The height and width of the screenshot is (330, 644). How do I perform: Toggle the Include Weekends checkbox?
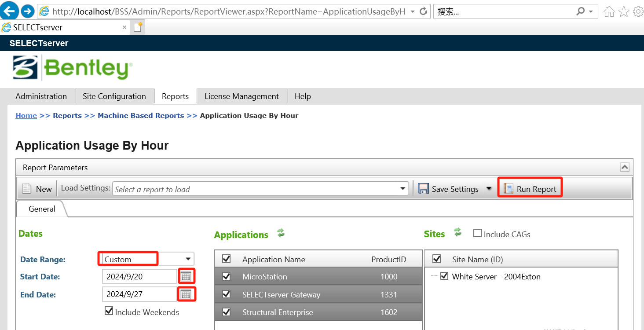coord(109,311)
